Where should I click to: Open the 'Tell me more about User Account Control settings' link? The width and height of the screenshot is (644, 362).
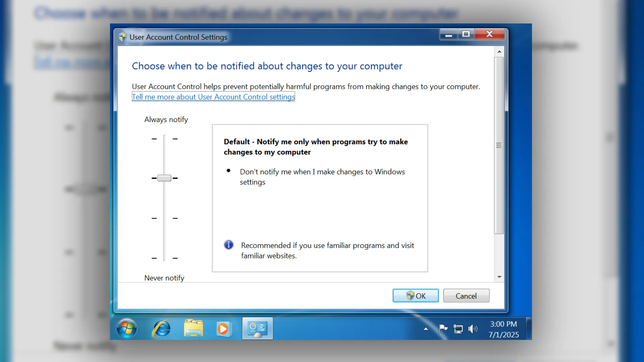coord(213,97)
